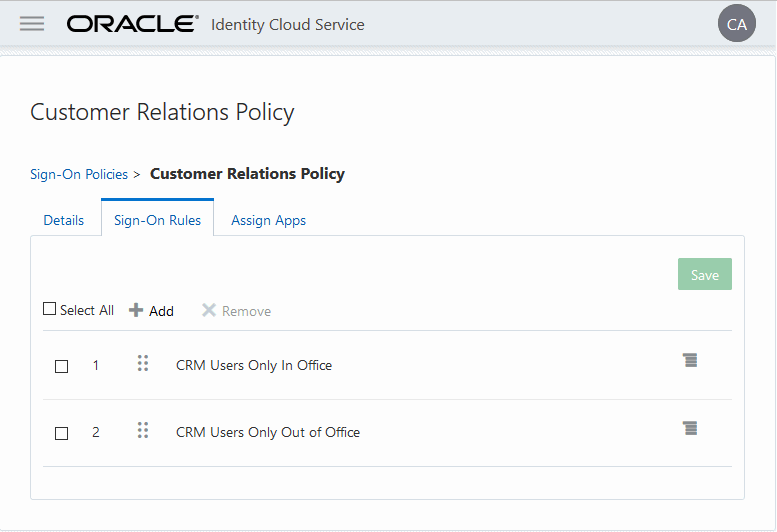
Task: Tick checkbox for rule 2
Action: 62,433
